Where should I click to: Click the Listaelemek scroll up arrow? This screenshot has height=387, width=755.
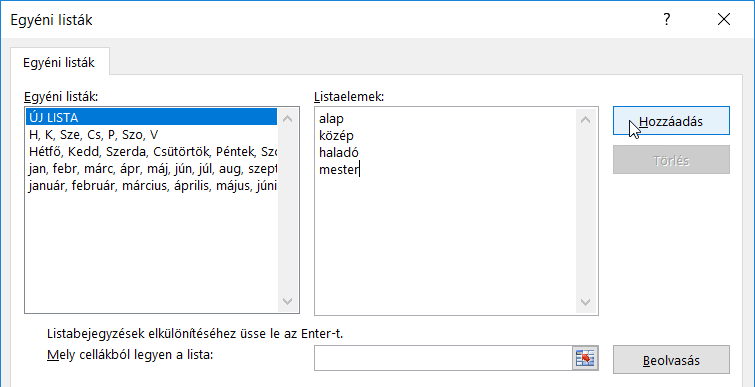pyautogui.click(x=586, y=120)
